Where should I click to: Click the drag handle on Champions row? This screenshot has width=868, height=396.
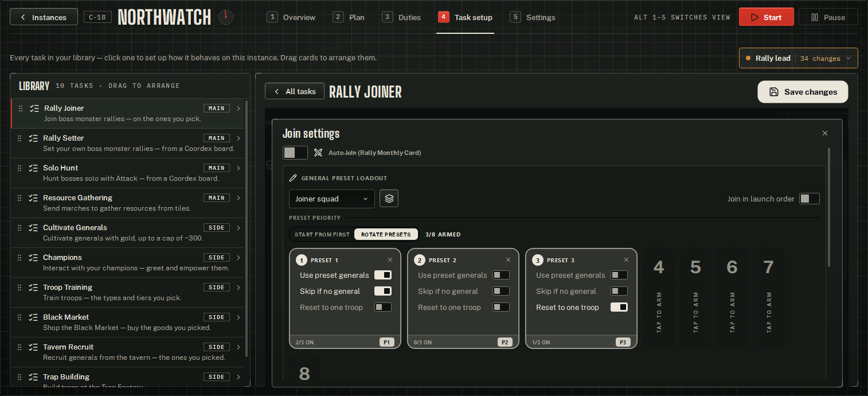point(20,258)
